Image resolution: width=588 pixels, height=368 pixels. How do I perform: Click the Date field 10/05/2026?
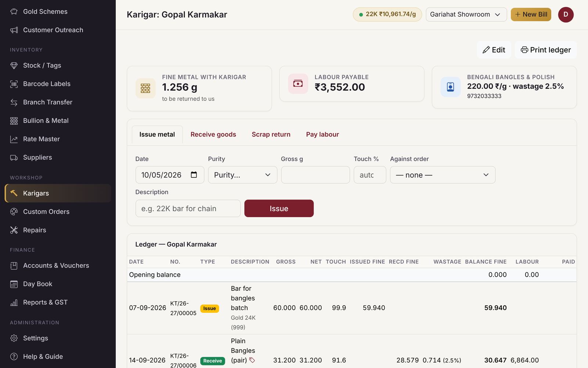170,175
